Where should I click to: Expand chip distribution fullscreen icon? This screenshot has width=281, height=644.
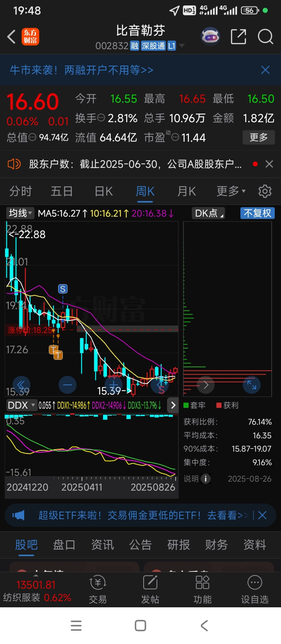pyautogui.click(x=252, y=385)
